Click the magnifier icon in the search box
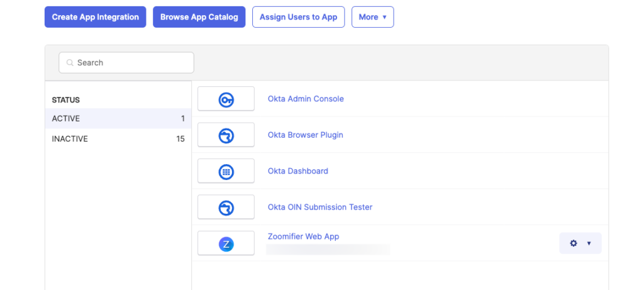The height and width of the screenshot is (290, 644). 70,63
